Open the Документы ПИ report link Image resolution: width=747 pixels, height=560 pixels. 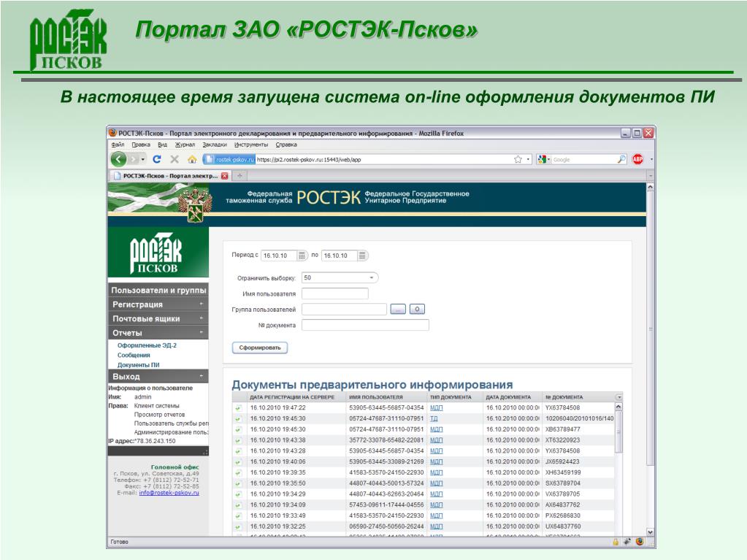pyautogui.click(x=138, y=365)
